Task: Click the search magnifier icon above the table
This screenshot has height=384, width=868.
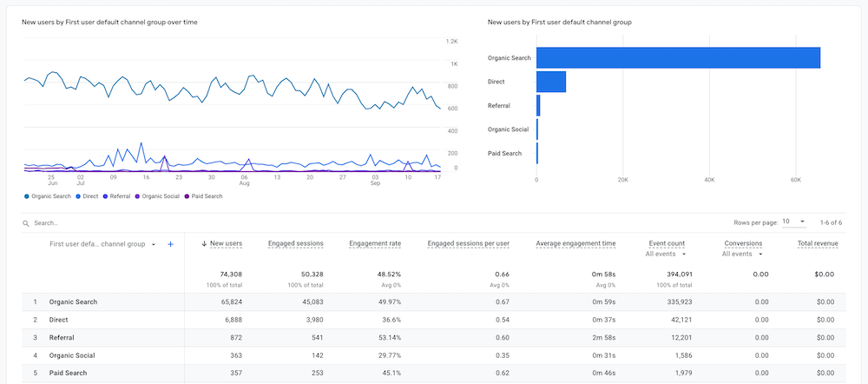Action: (x=27, y=222)
